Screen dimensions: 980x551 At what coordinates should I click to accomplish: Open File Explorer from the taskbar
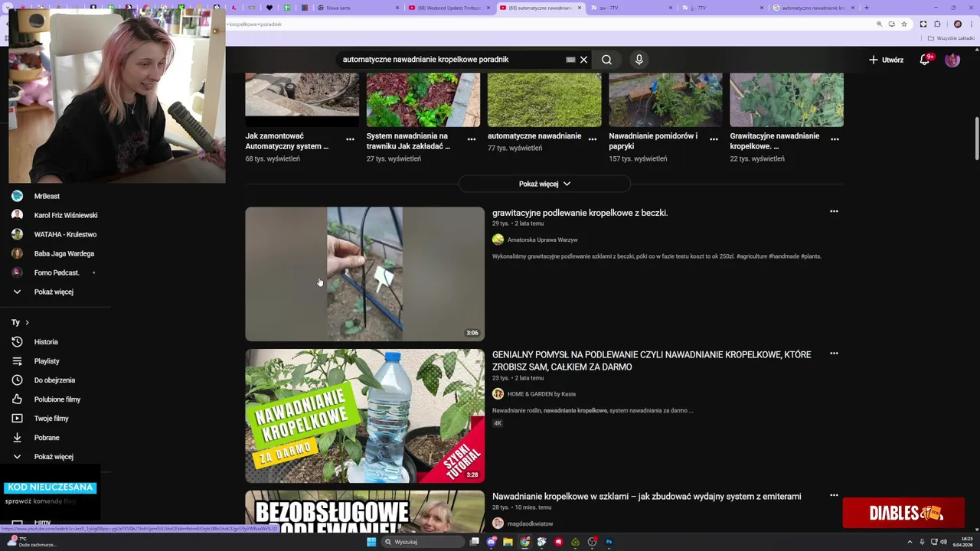[508, 542]
